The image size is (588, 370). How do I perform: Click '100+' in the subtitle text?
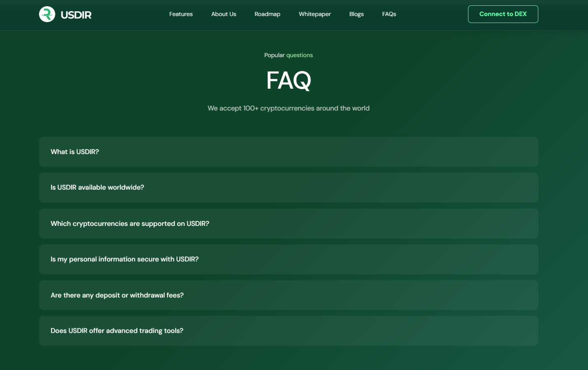251,108
